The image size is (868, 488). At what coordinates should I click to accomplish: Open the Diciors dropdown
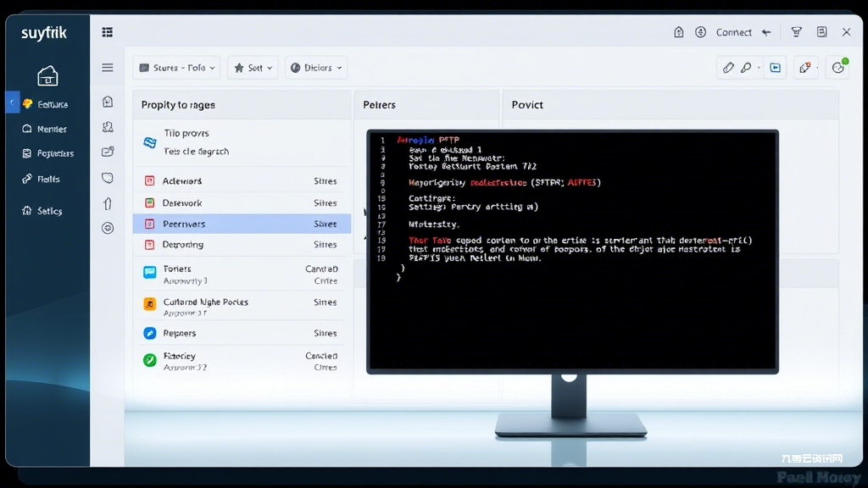[x=317, y=68]
